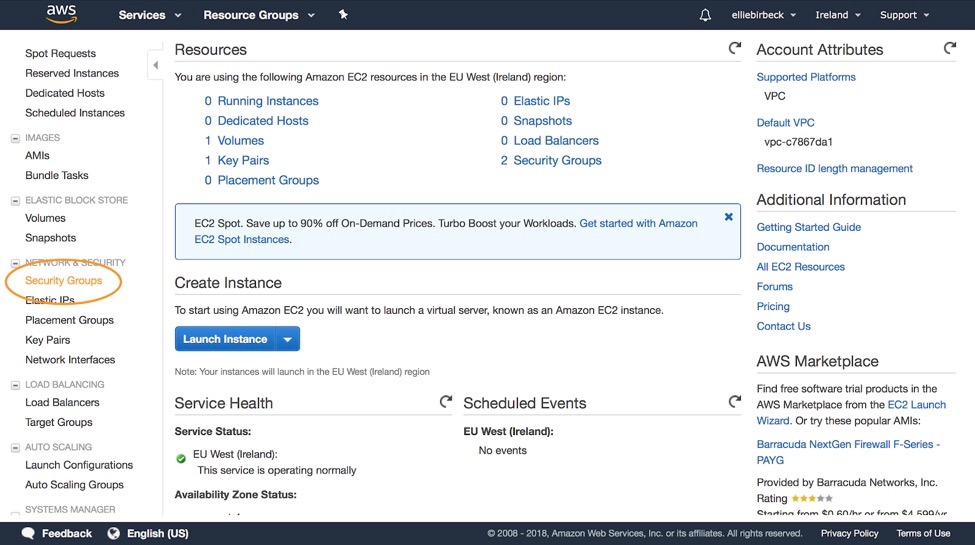Open Network Interfaces in sidebar
Image resolution: width=975 pixels, height=545 pixels.
pyautogui.click(x=70, y=360)
